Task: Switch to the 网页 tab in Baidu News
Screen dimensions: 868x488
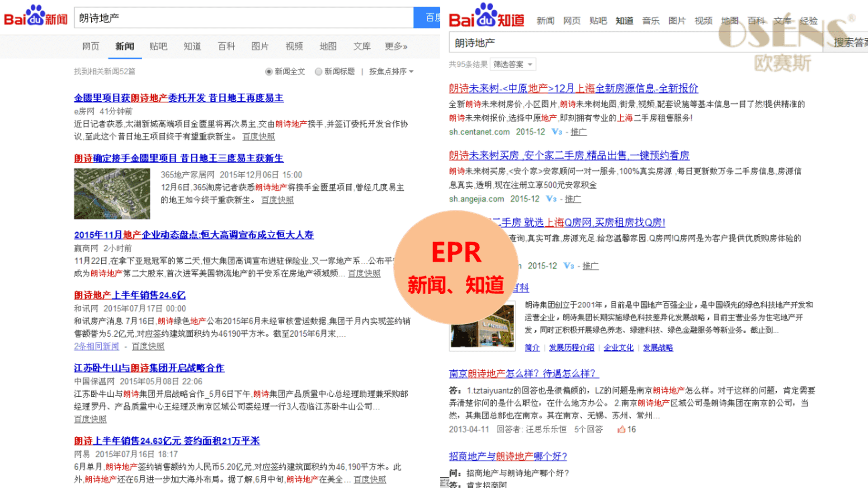Action: tap(90, 46)
